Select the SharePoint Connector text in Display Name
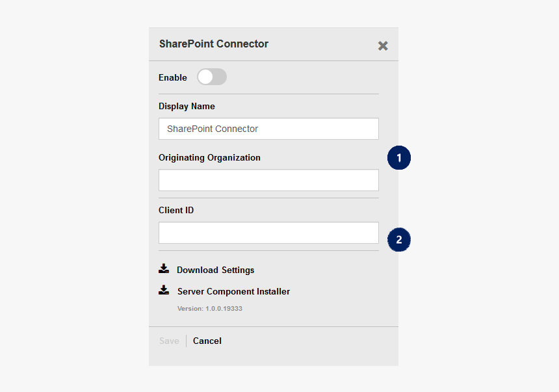The height and width of the screenshot is (392, 559). pos(213,129)
